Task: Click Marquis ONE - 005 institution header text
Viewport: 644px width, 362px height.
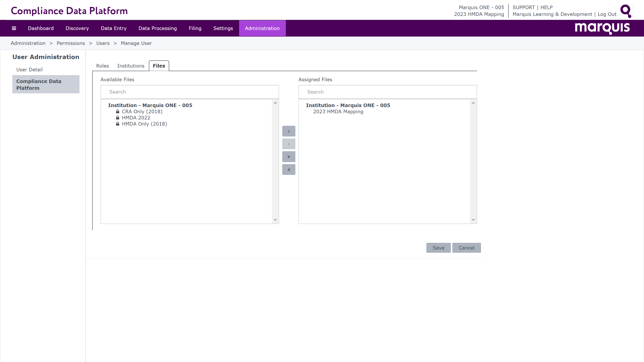Action: click(x=481, y=8)
